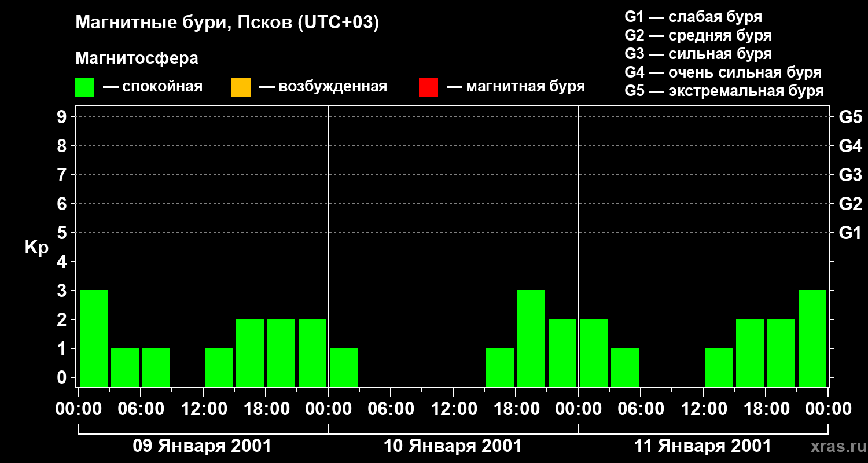Click the 06:00 time label above 11 Января
Image resolution: width=868 pixels, height=463 pixels.
(641, 409)
